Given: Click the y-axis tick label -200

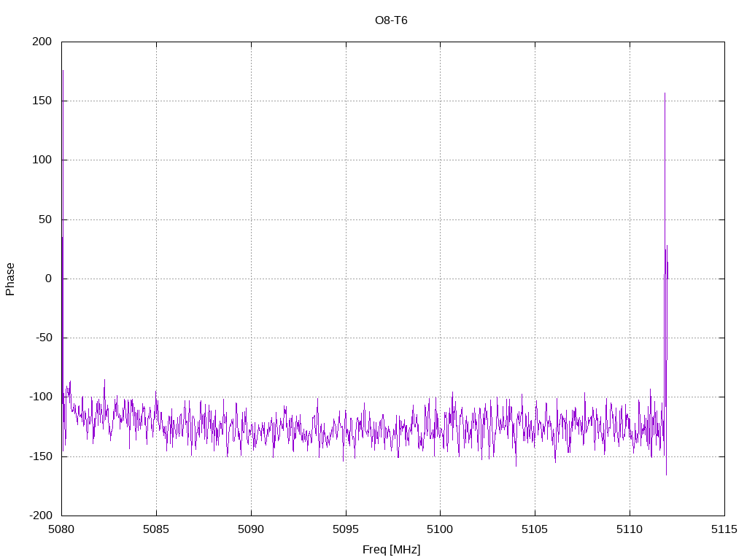Looking at the screenshot, I should (41, 516).
